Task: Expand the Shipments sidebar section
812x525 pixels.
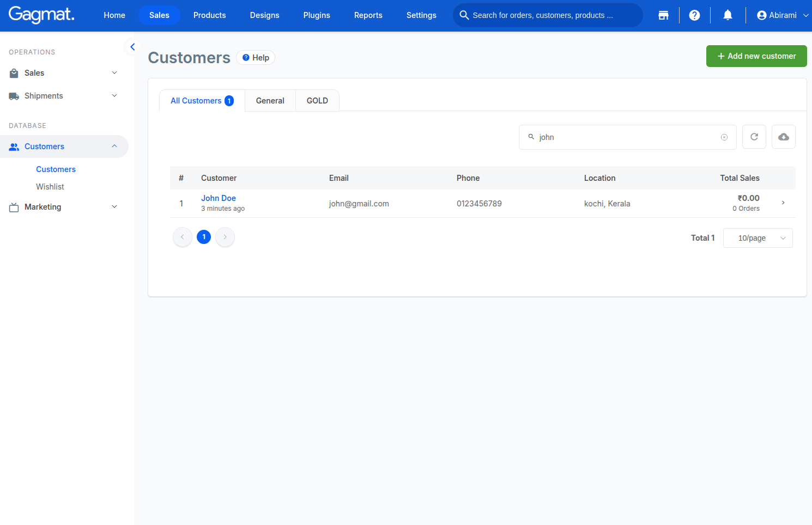Action: (64, 96)
